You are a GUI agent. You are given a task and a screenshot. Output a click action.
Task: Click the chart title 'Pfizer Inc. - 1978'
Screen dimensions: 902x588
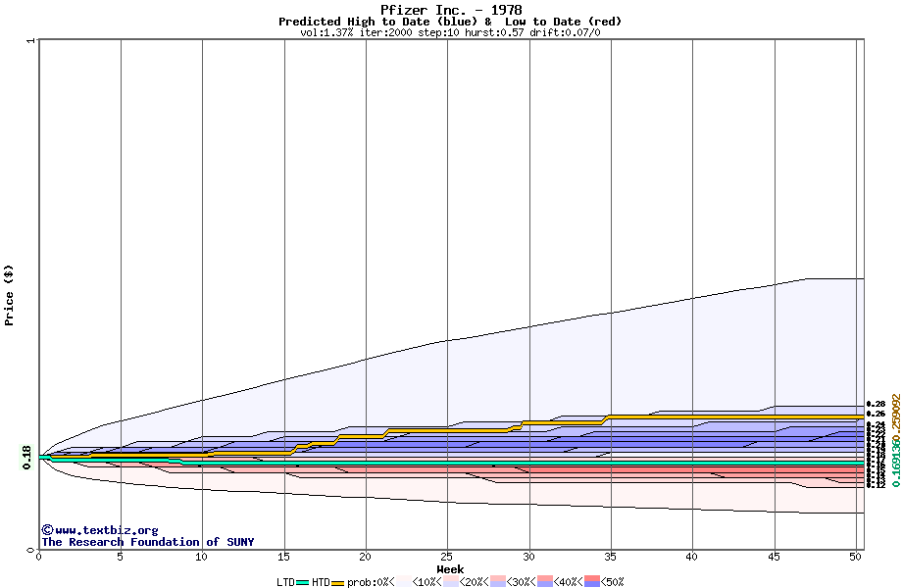pos(451,10)
